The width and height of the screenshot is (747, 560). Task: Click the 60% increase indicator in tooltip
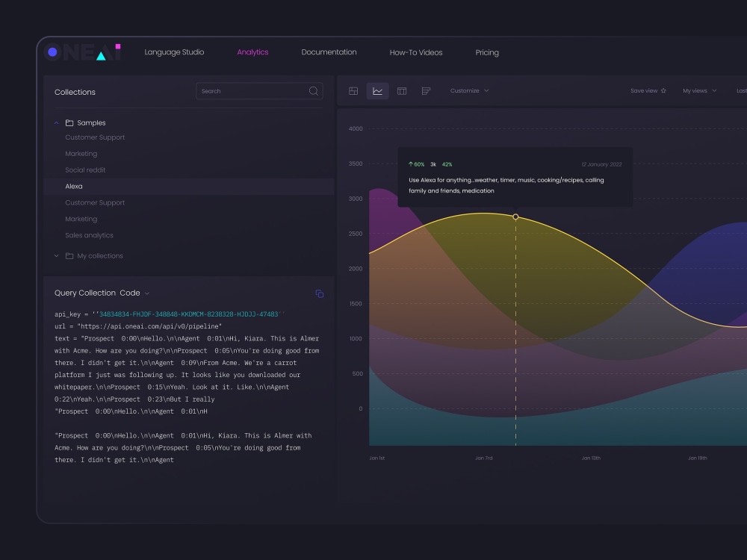[416, 164]
